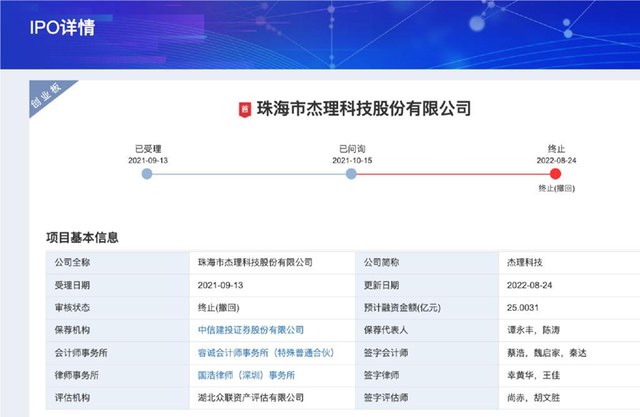Select the 已受理 timeline node dot
Screen dimensions: 640x417
coord(147,174)
